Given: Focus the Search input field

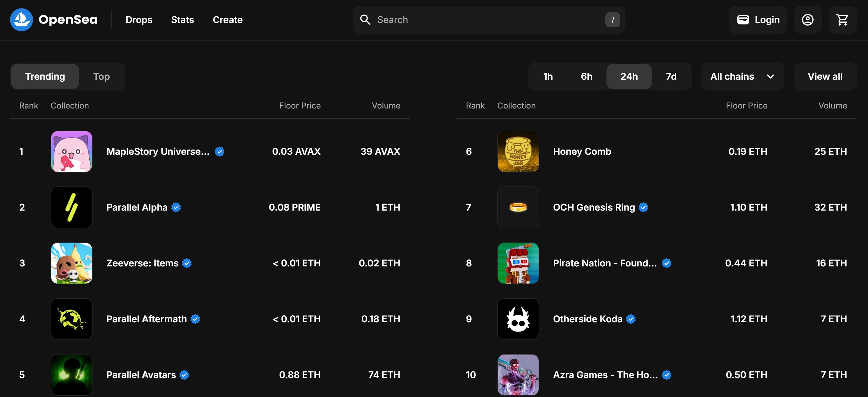Looking at the screenshot, I should pyautogui.click(x=489, y=19).
